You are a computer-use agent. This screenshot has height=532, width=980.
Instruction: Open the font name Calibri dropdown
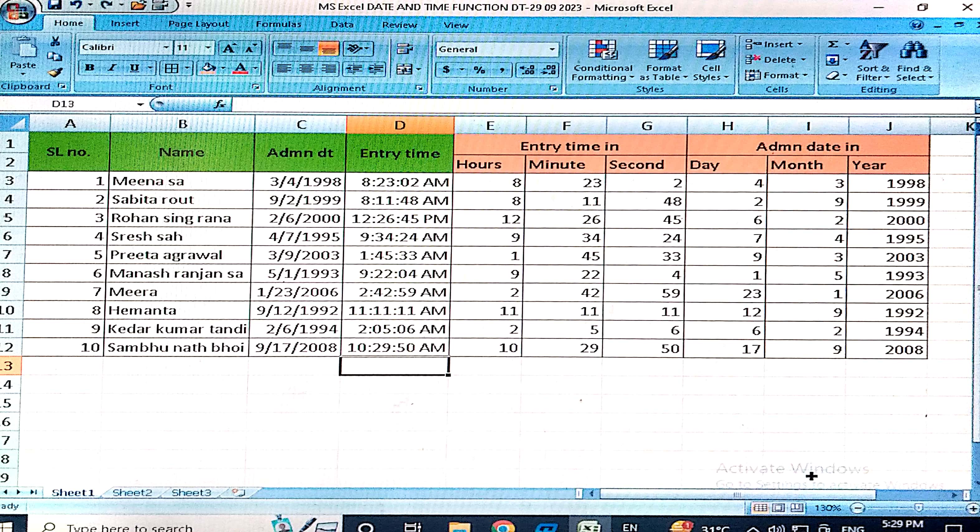[166, 48]
